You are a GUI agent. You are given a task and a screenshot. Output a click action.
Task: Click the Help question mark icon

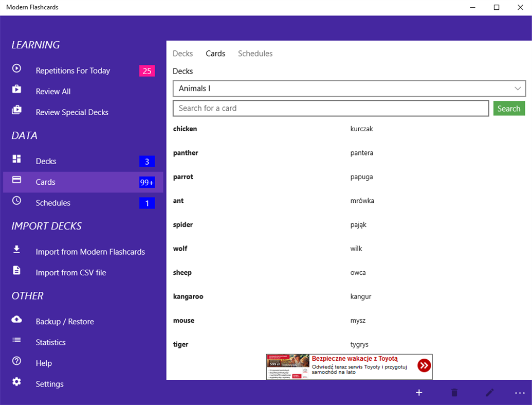tap(16, 360)
